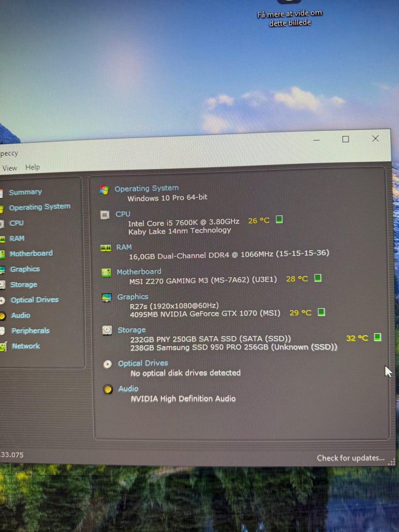Open the Storage heading link in summary
Viewport: 399px width, 532px height.
click(131, 330)
